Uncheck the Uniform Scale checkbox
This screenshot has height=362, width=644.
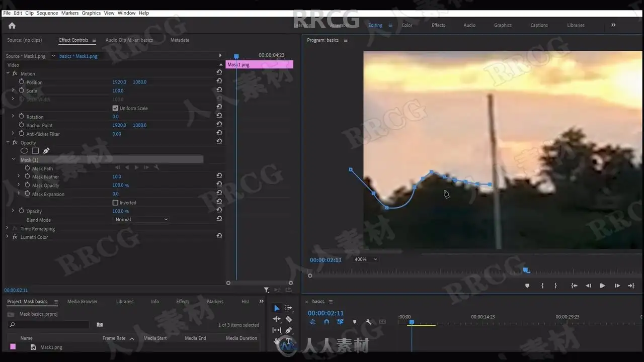(x=115, y=108)
